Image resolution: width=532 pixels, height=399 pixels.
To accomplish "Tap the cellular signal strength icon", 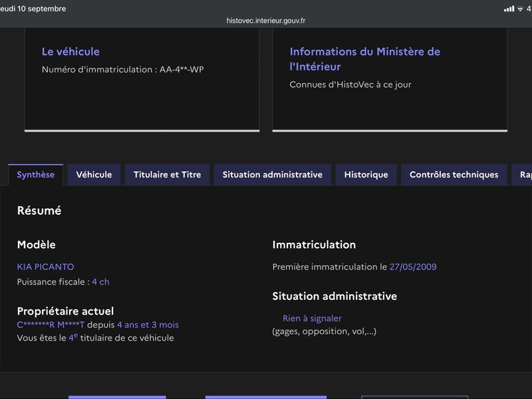I will point(509,9).
